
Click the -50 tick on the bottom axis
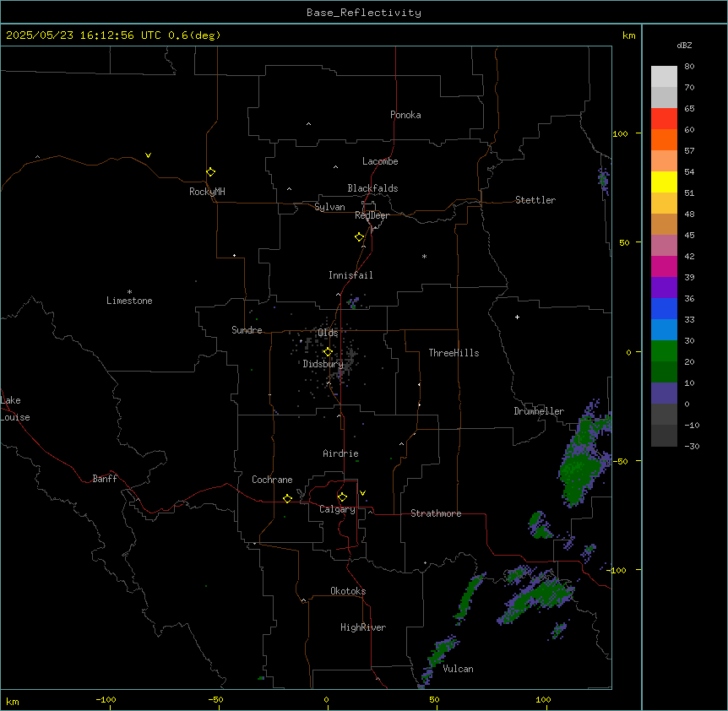[215, 699]
